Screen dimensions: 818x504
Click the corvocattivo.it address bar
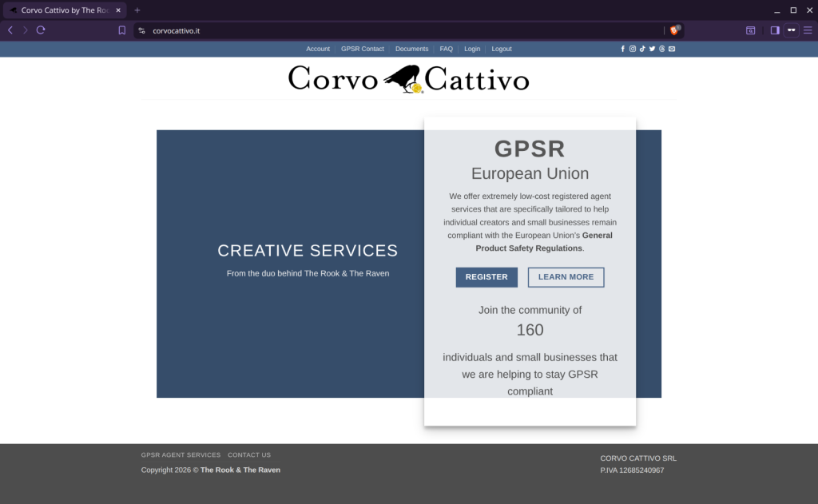(x=402, y=31)
